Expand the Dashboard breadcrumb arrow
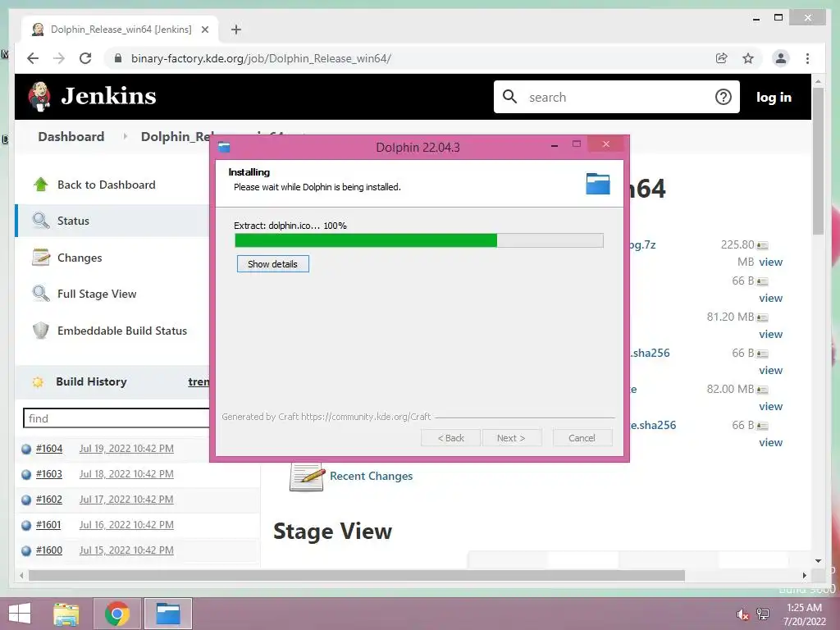 [126, 137]
